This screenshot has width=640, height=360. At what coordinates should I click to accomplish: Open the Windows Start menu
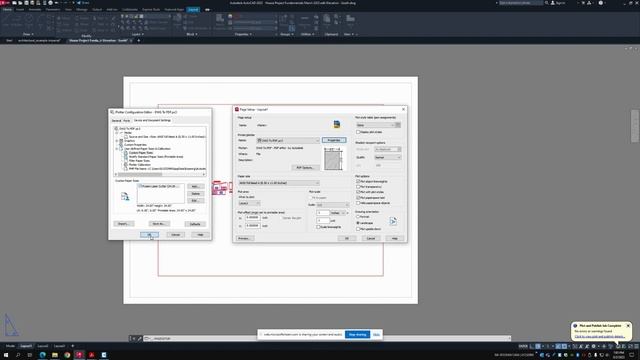click(6, 355)
